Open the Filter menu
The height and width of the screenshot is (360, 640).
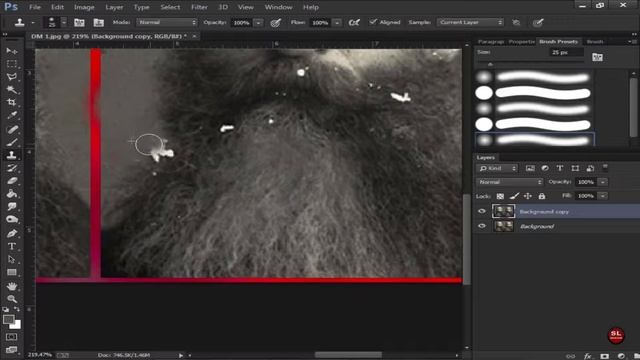[199, 7]
